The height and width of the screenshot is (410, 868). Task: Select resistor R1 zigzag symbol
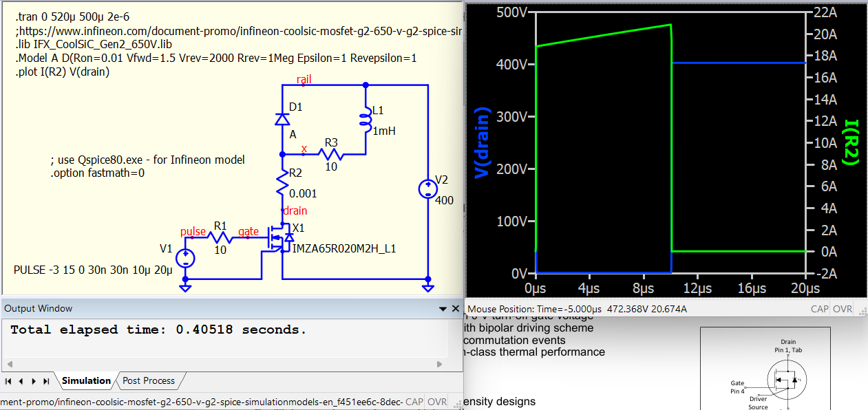(x=220, y=237)
